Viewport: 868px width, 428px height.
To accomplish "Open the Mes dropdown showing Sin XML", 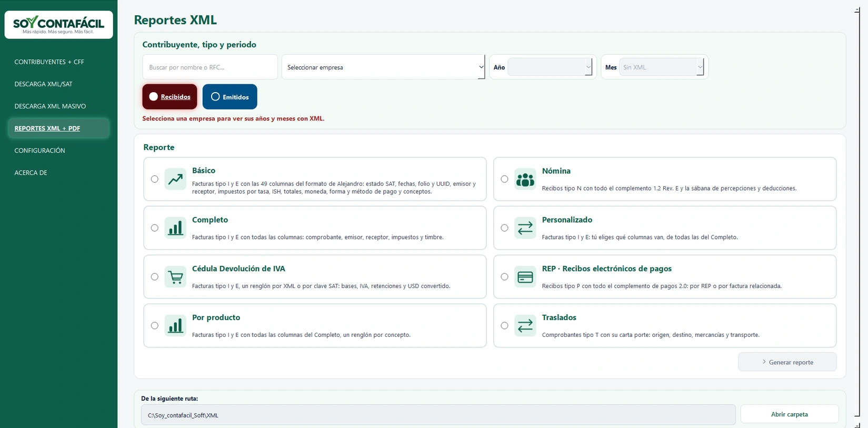I will tap(661, 67).
